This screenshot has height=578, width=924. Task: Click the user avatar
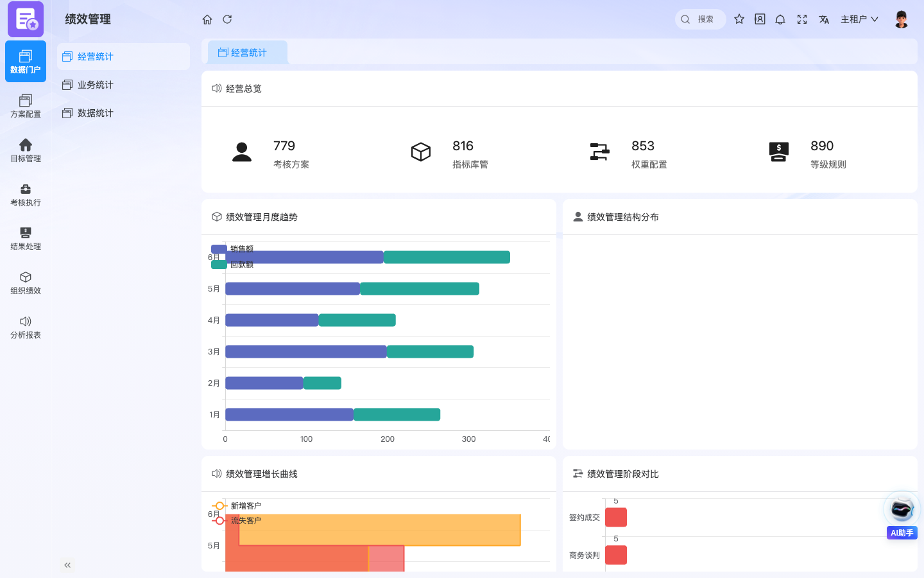coord(902,19)
